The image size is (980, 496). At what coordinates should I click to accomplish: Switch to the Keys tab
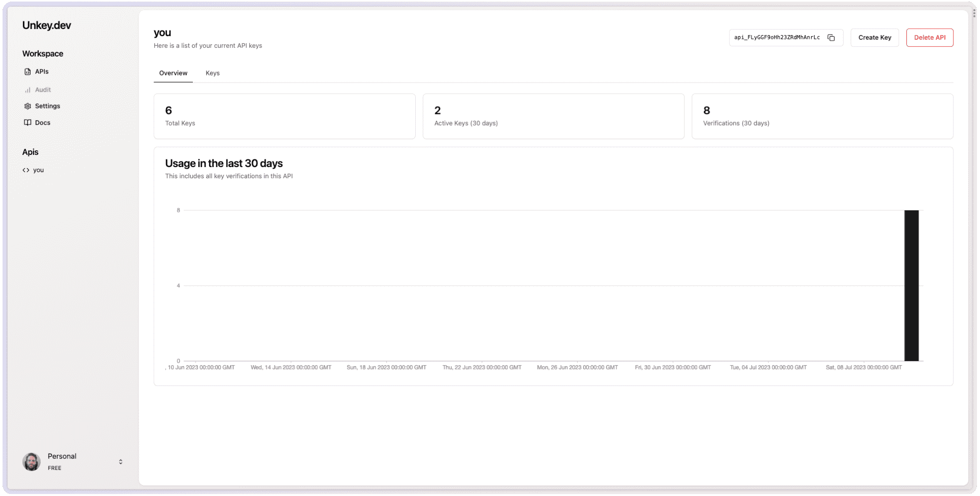click(213, 73)
